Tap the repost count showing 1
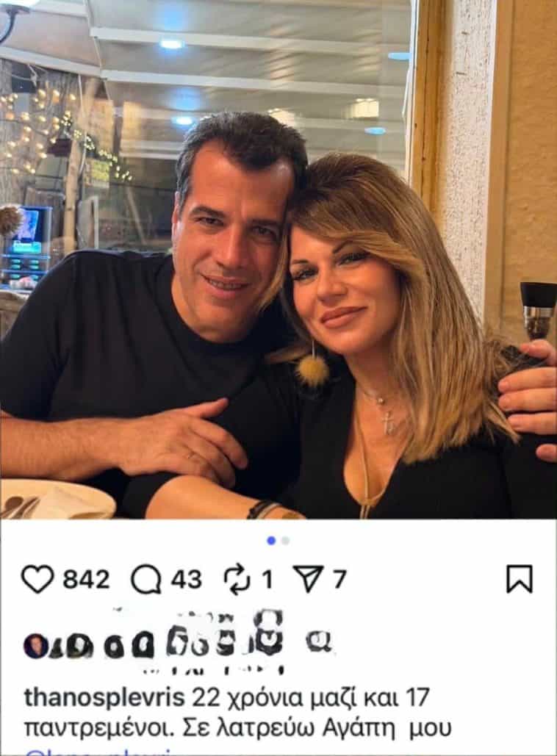The width and height of the screenshot is (557, 756). (267, 579)
